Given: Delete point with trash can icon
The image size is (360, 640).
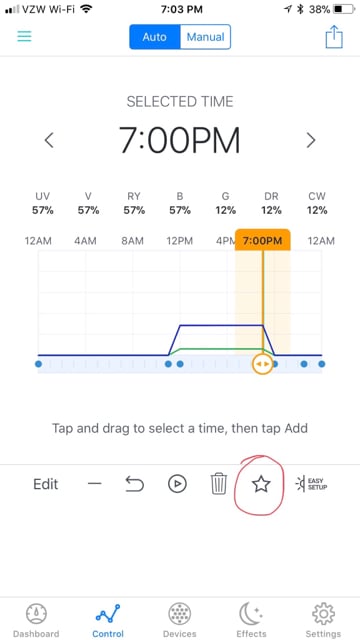Looking at the screenshot, I should coord(219,484).
